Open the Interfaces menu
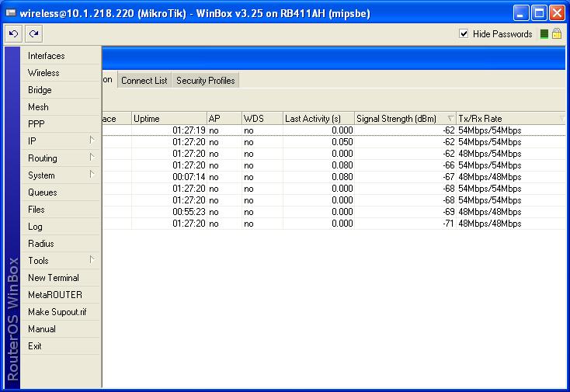This screenshot has height=392, width=570. pyautogui.click(x=61, y=56)
